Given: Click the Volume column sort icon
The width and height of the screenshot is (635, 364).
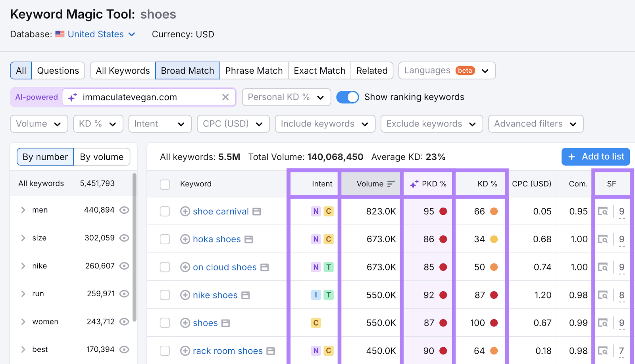Looking at the screenshot, I should 391,184.
